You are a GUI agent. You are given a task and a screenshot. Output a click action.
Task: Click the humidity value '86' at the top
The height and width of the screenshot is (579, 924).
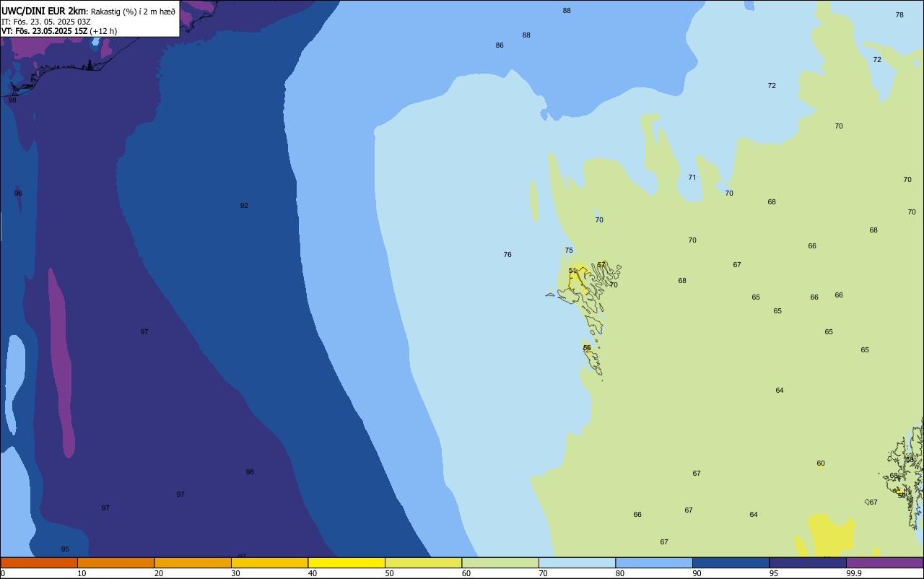tap(500, 45)
